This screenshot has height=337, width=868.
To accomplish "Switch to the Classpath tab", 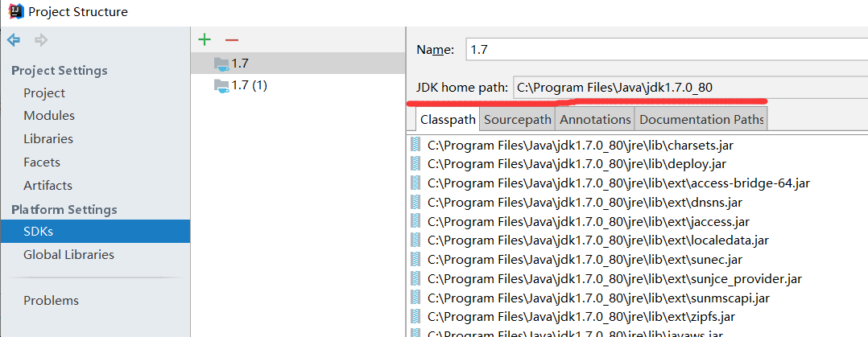I will pyautogui.click(x=448, y=120).
